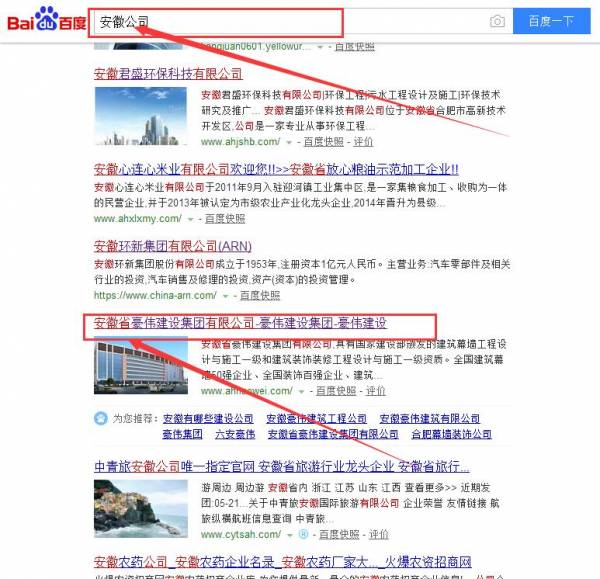Expand dropdown arrow next to www.ahxlxmy.com
The height and width of the screenshot is (579, 600).
(190, 220)
